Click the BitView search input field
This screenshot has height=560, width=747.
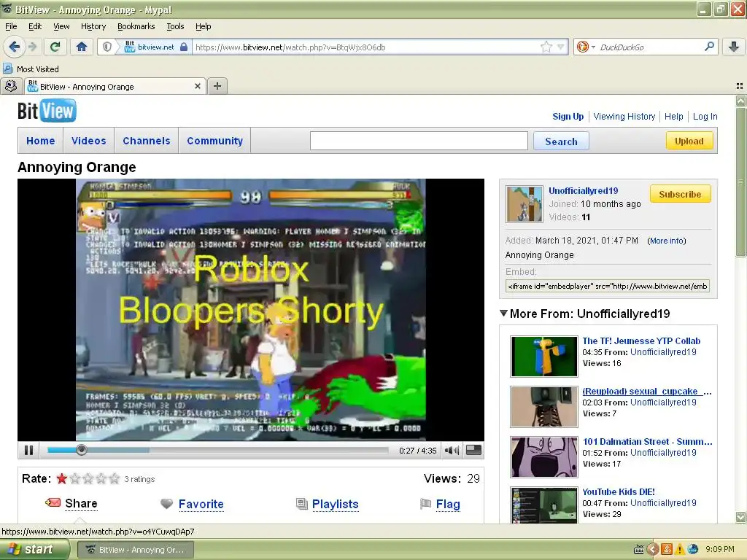(x=419, y=141)
